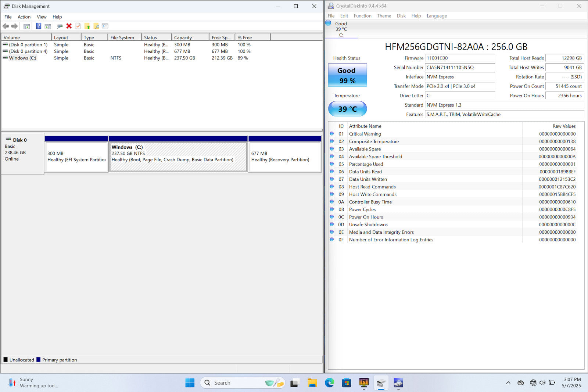Click the OneDrive cloud icon in system tray
Image resolution: width=588 pixels, height=392 pixels.
tap(521, 383)
